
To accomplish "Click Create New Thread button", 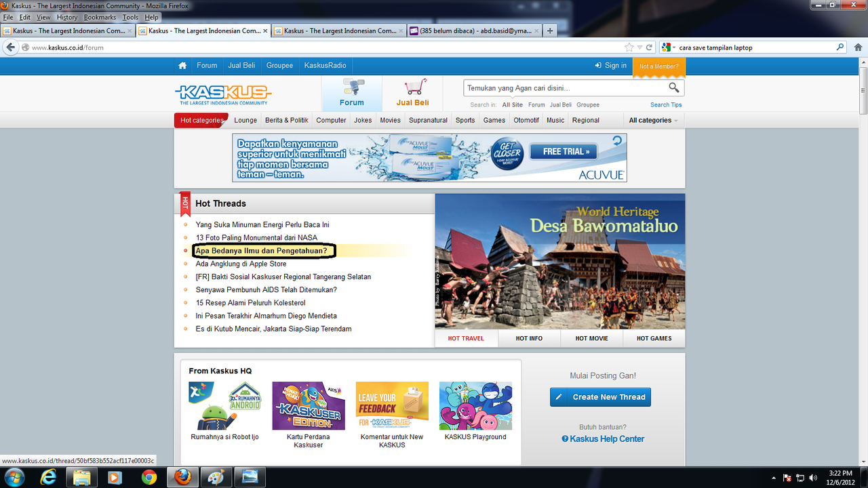I will 600,397.
